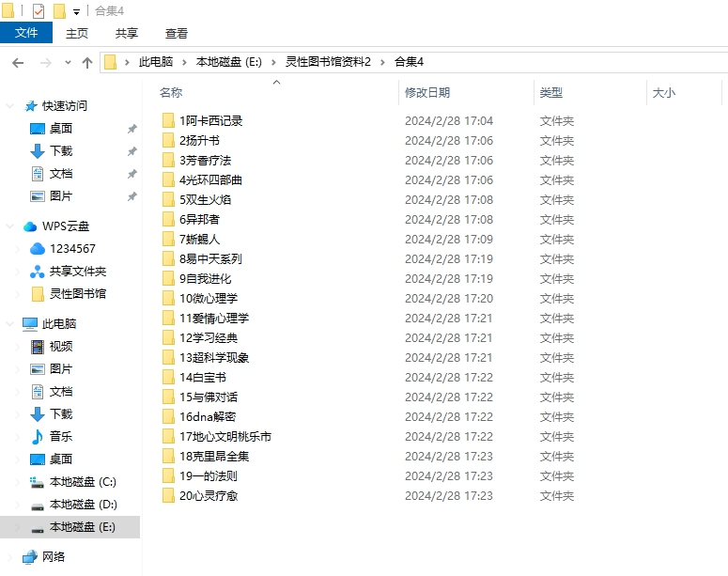Go up one folder level

click(86, 62)
